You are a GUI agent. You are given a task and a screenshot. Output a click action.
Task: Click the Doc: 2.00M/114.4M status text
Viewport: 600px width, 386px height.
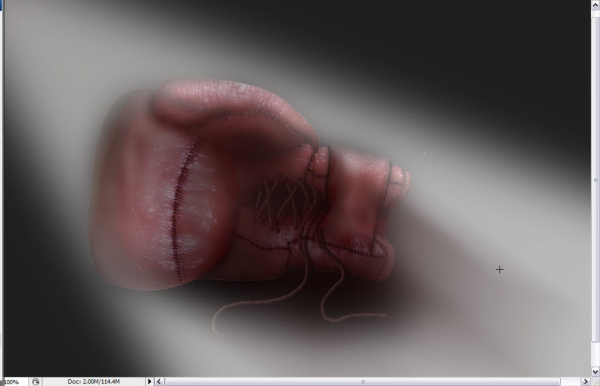[x=94, y=381]
